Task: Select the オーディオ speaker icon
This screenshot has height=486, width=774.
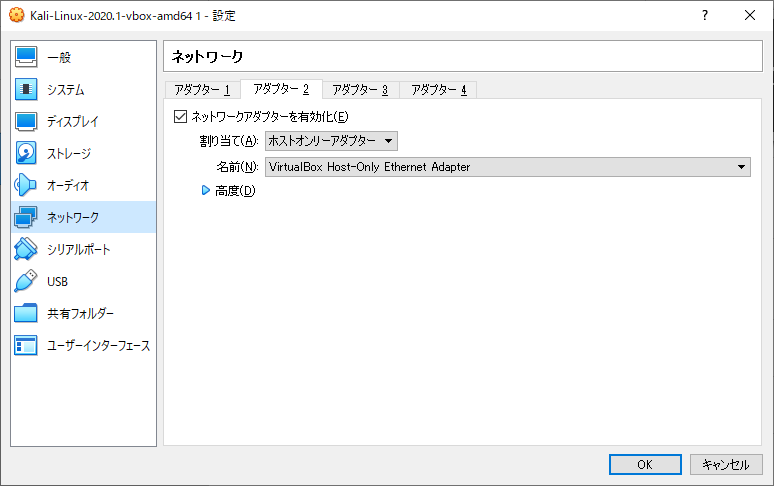Action: click(26, 186)
